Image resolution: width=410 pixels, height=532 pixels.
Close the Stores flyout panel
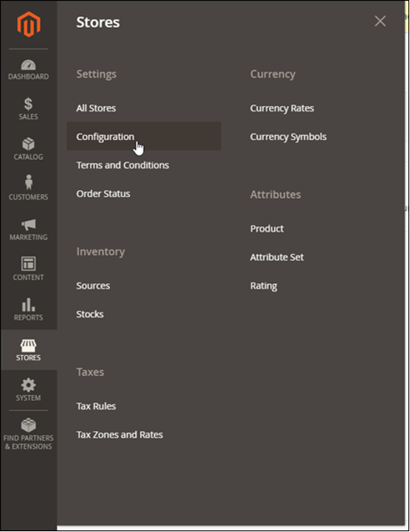pos(380,21)
